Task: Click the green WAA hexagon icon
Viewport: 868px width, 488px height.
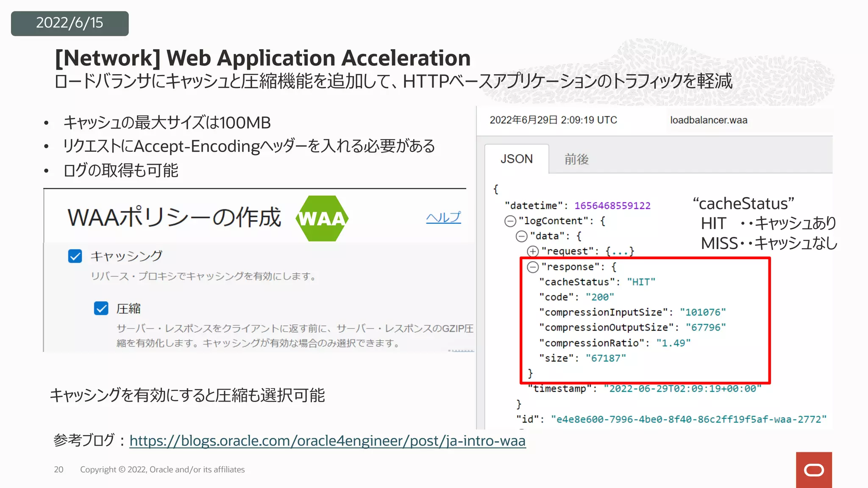Action: tap(322, 219)
